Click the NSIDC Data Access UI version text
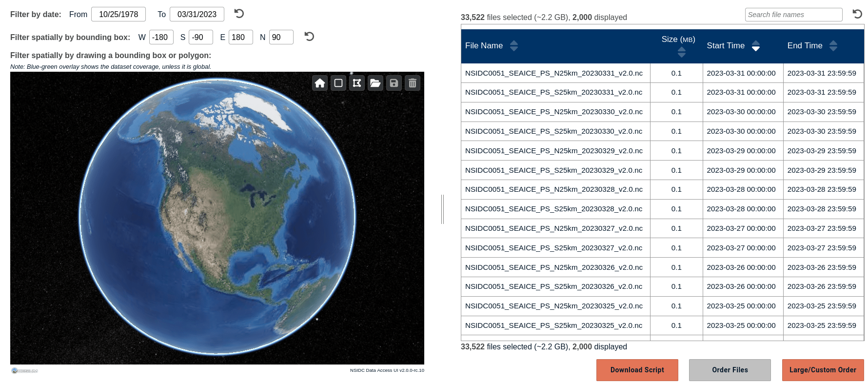Screen dimensions: 868x385 [387, 370]
